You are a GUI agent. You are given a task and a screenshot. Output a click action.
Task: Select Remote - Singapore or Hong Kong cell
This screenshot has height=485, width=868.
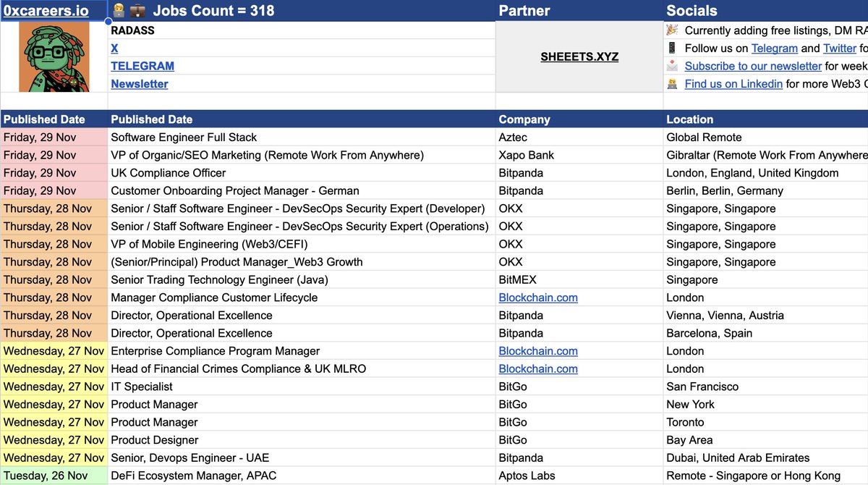point(766,476)
